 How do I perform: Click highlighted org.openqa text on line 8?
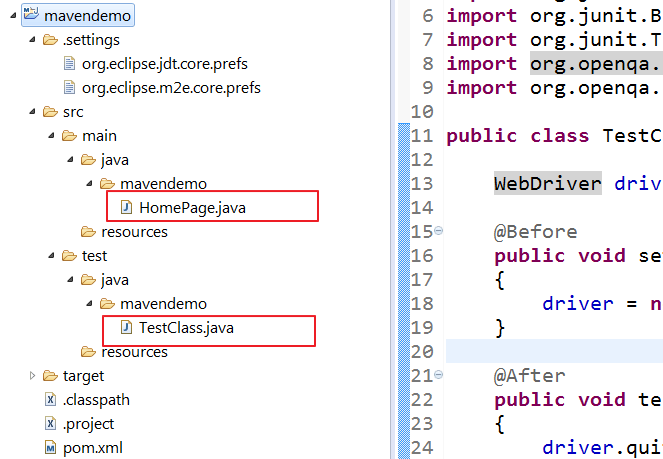(595, 64)
